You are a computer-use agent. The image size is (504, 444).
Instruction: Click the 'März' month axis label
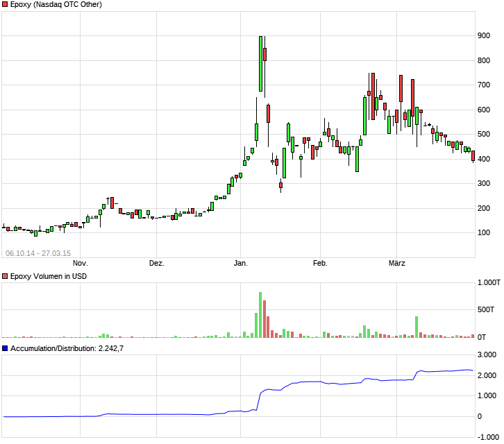coord(397,263)
